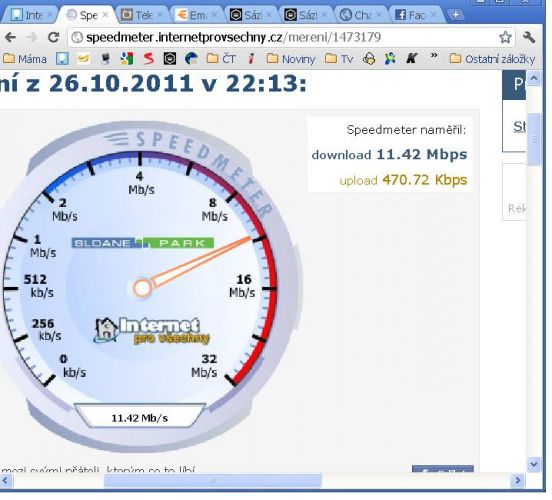Open the Ostatní záložky folder

(x=492, y=59)
